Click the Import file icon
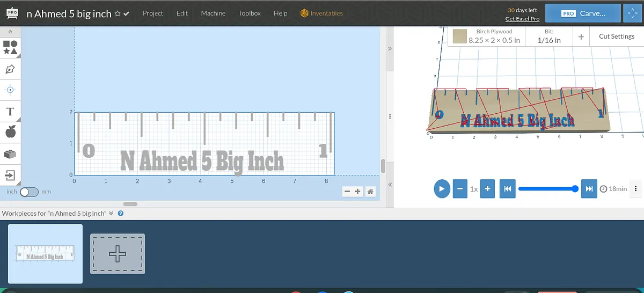644x293 pixels. 10,175
